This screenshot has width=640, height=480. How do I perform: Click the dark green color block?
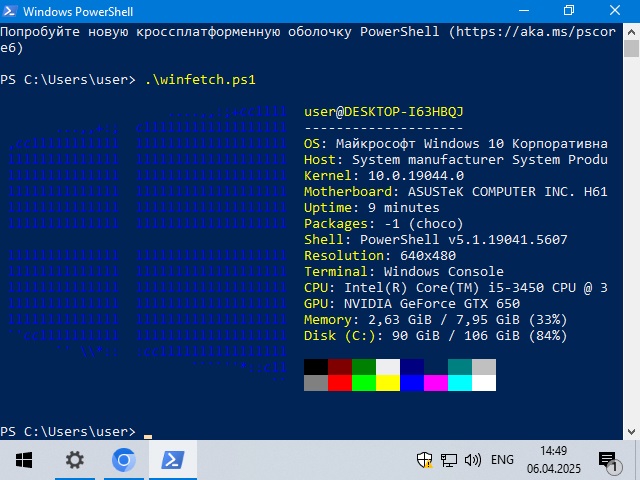[364, 367]
